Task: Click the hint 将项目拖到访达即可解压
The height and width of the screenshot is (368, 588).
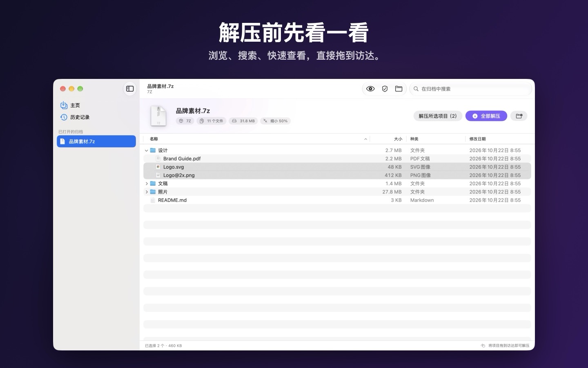Action: point(509,346)
